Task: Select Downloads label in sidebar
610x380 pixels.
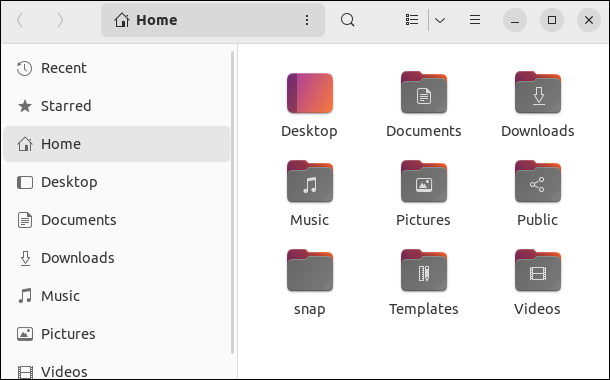Action: click(78, 258)
